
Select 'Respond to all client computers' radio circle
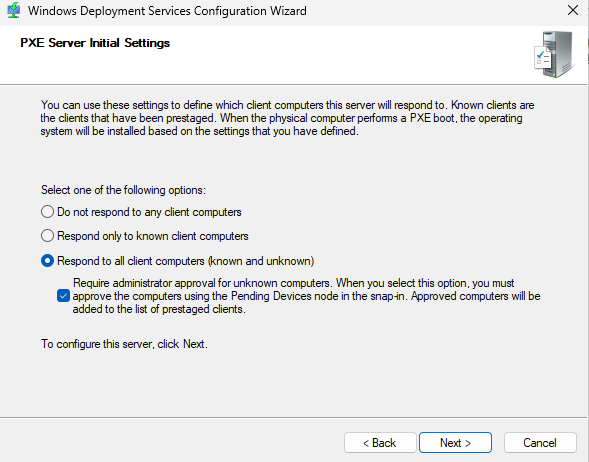pyautogui.click(x=47, y=261)
